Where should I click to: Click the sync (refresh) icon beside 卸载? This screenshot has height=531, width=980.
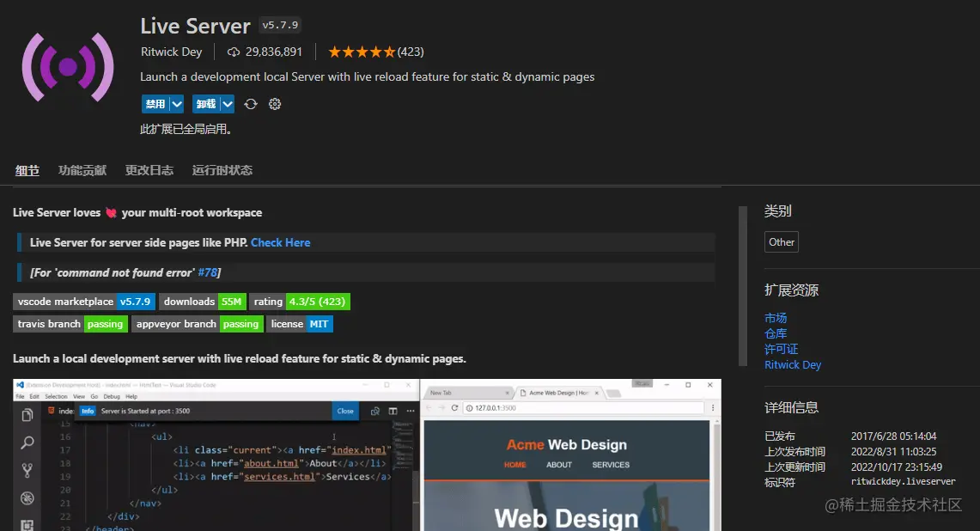point(251,105)
